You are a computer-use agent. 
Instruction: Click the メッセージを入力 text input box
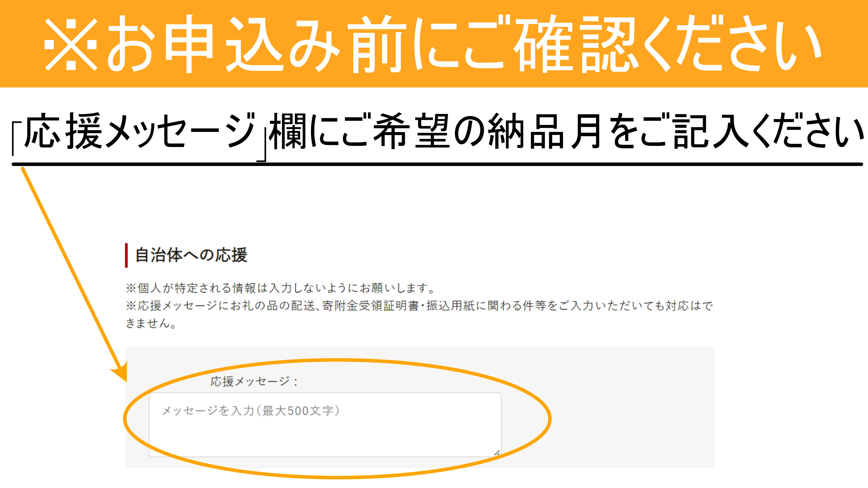tap(325, 425)
